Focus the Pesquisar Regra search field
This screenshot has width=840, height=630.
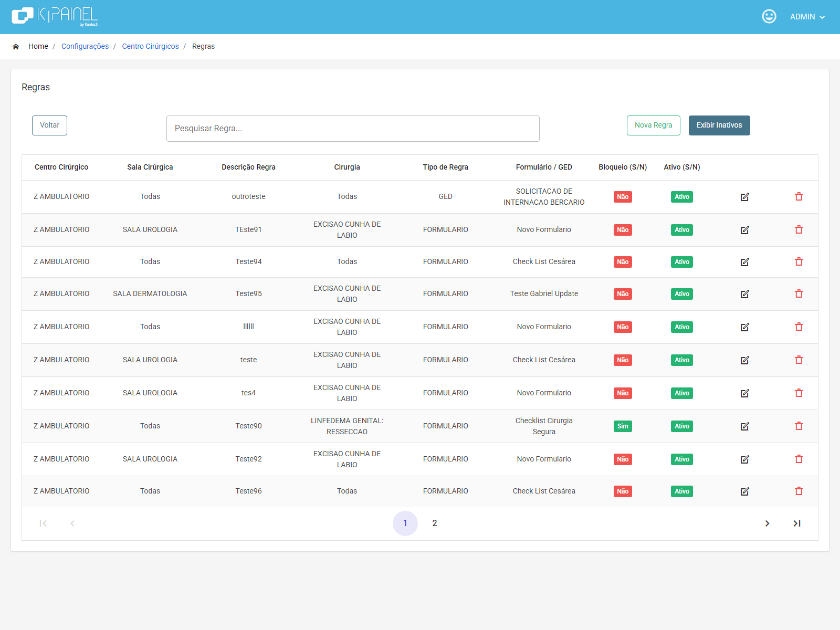(353, 129)
